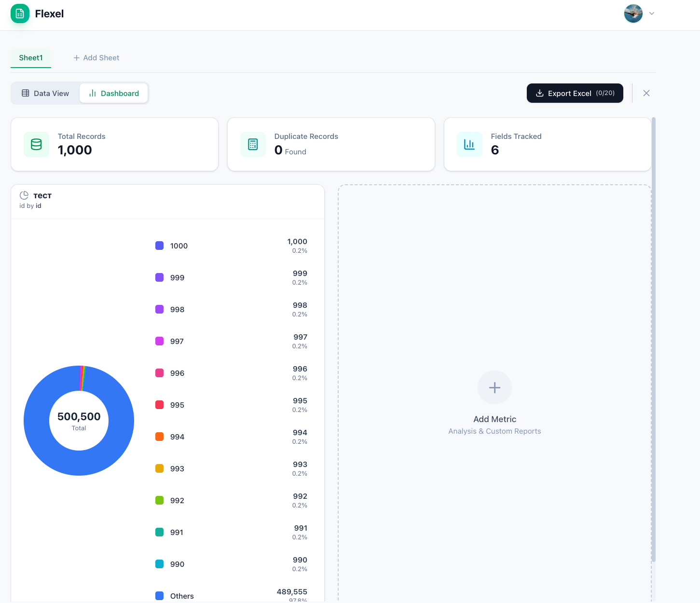
Task: Click the Duplicate Records calculator icon
Action: point(253,144)
